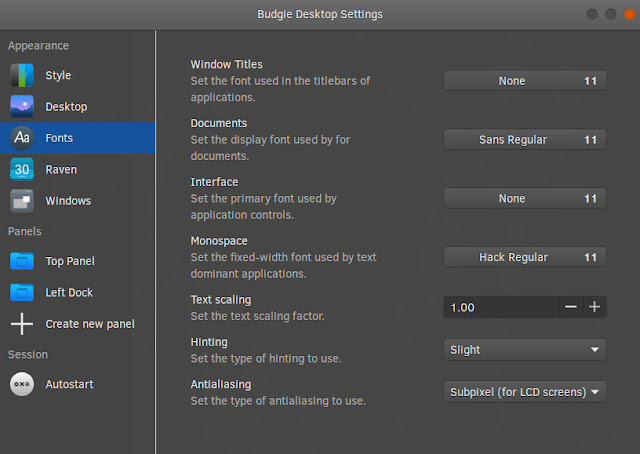Open the Antialiasing Subpixel dropdown
Screen dimensions: 640x454
[x=524, y=392]
